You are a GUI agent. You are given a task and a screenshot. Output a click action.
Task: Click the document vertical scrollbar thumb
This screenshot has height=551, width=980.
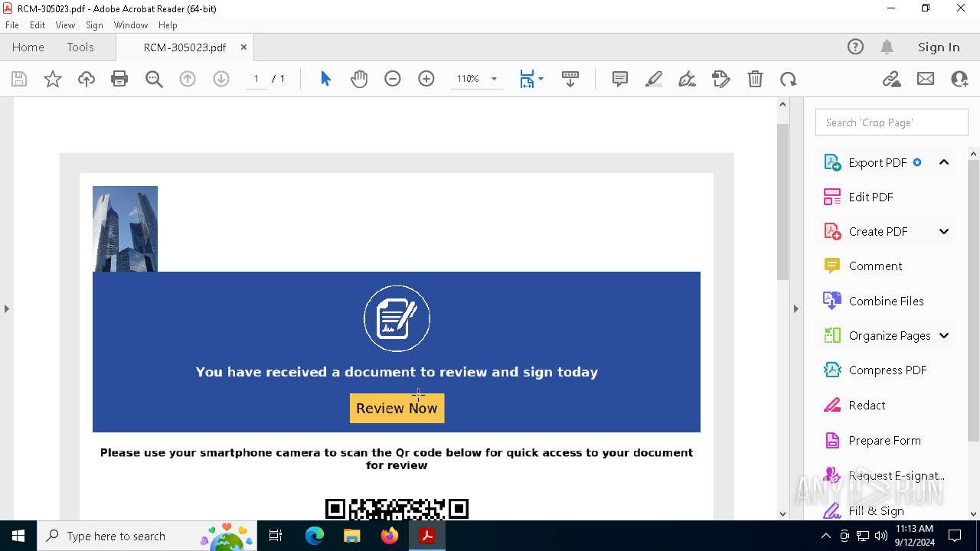[x=782, y=201]
